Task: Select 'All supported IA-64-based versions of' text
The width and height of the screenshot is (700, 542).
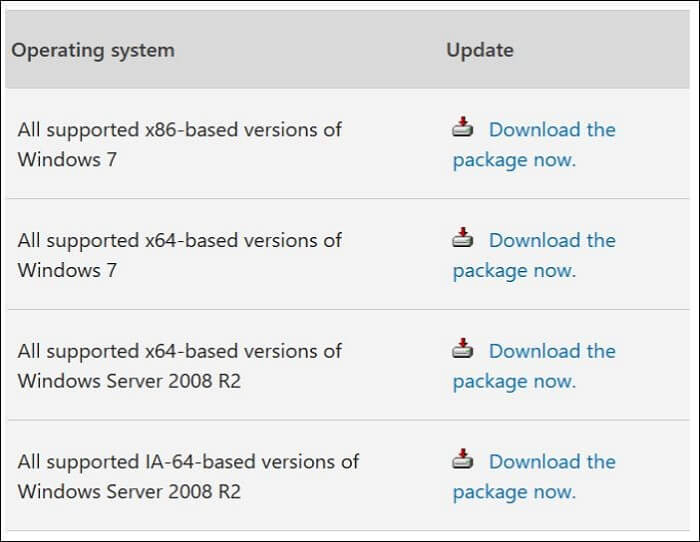Action: pyautogui.click(x=188, y=462)
